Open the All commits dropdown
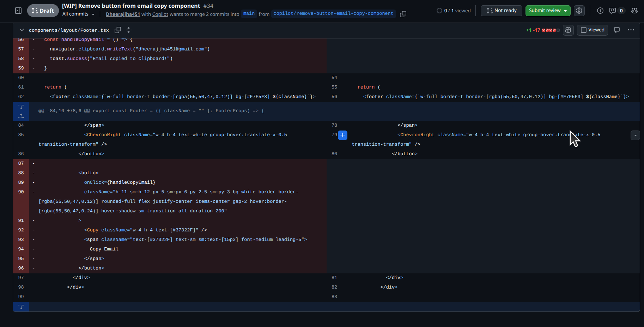The width and height of the screenshot is (644, 327). 78,14
